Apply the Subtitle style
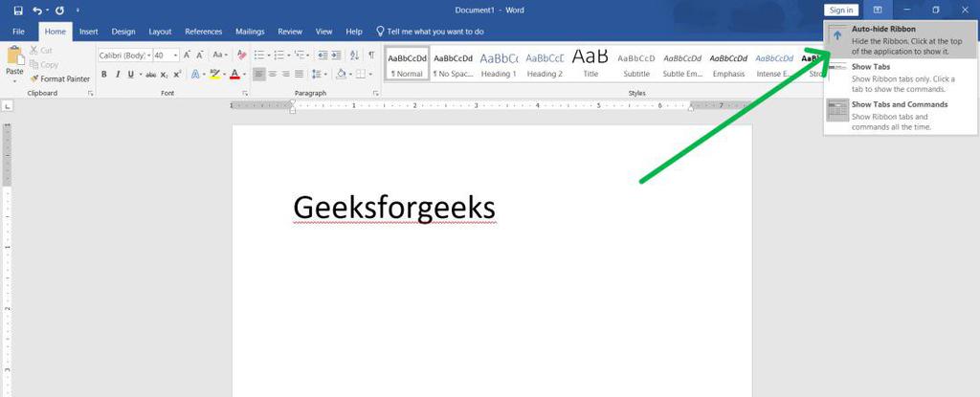Image resolution: width=980 pixels, height=397 pixels. [636, 63]
